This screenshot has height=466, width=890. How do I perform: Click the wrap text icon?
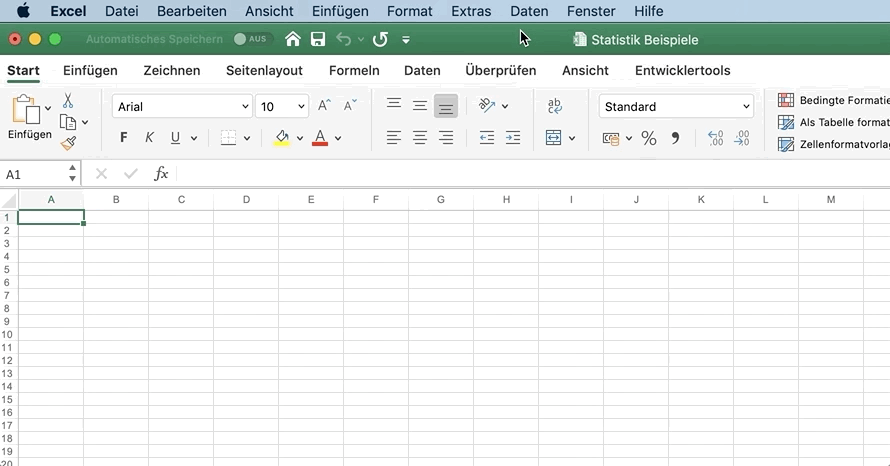(x=555, y=106)
